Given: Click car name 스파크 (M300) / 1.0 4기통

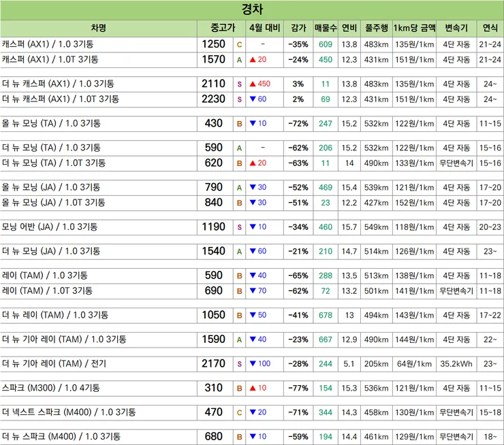Looking at the screenshot, I should pos(51,388).
